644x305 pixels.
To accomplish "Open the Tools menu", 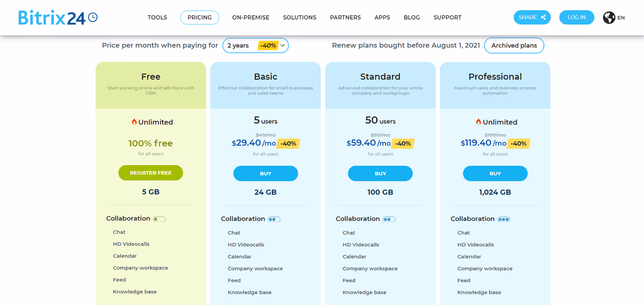I will [157, 17].
